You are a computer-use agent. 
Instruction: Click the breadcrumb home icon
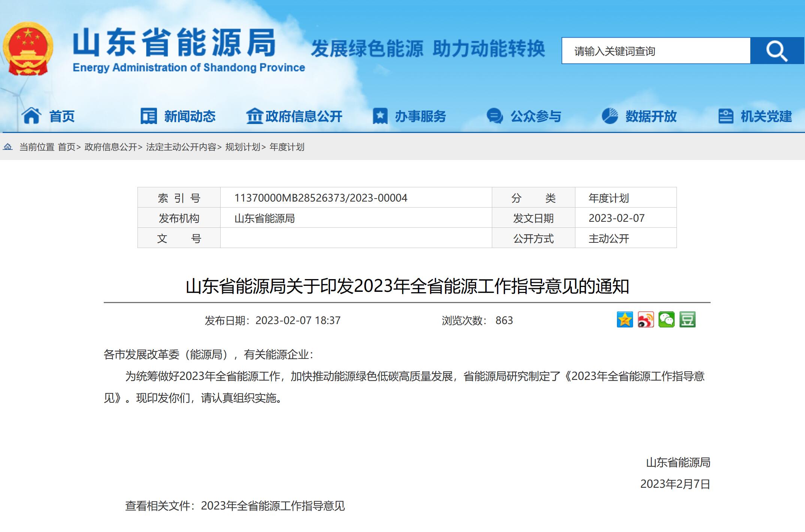(8, 147)
